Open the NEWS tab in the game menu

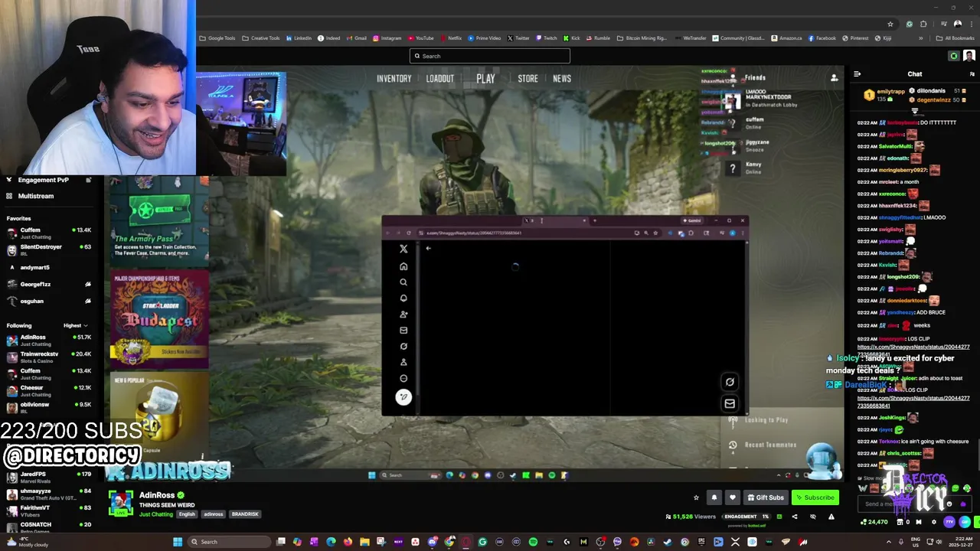[x=562, y=78]
